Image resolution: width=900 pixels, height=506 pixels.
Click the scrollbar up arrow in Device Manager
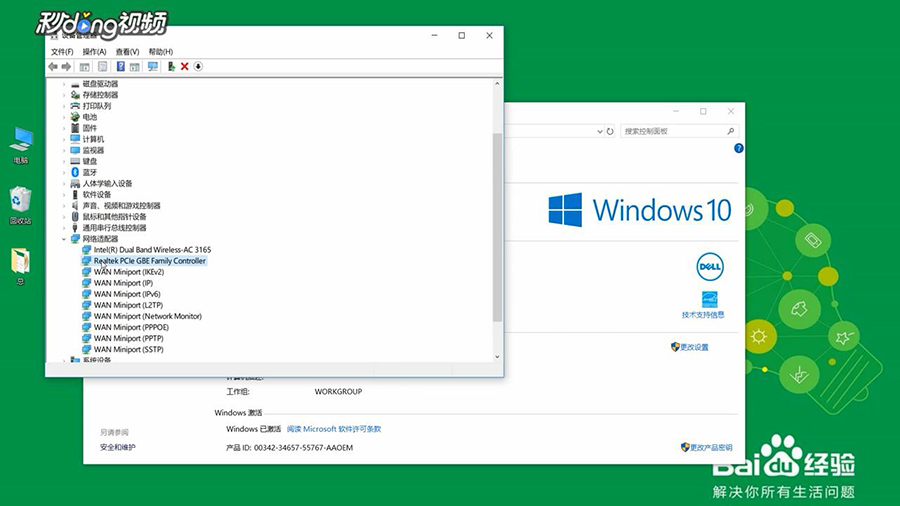pos(497,84)
